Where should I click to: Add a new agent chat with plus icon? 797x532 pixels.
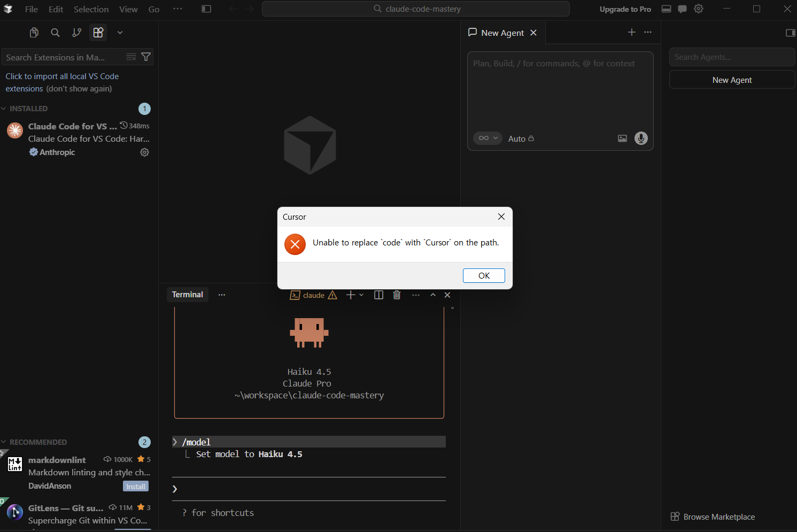click(x=632, y=32)
